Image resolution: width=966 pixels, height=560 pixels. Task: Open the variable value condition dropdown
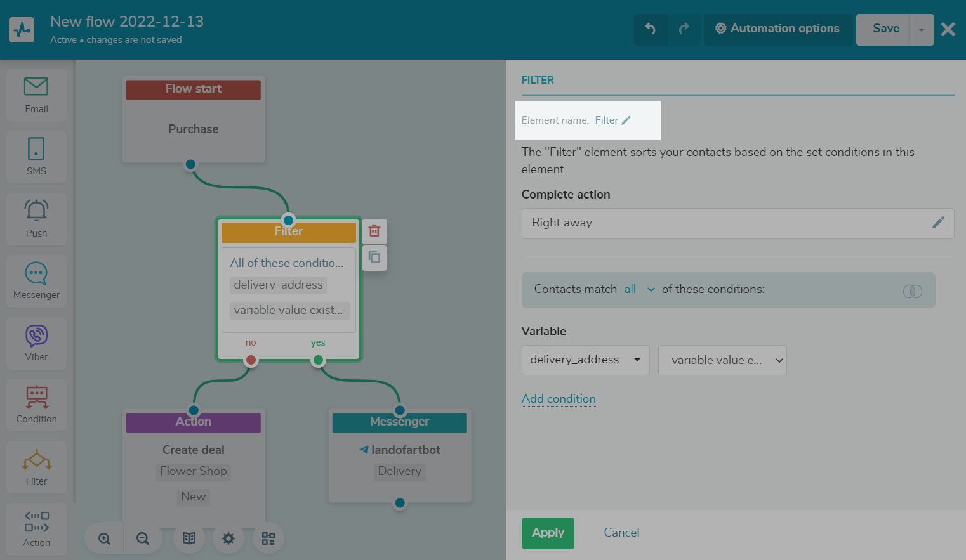point(722,360)
